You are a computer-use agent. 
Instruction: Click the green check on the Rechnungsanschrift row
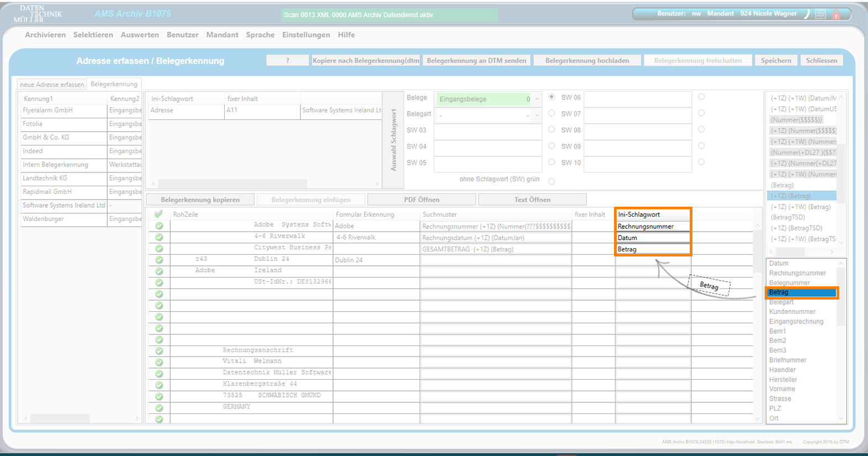(159, 351)
